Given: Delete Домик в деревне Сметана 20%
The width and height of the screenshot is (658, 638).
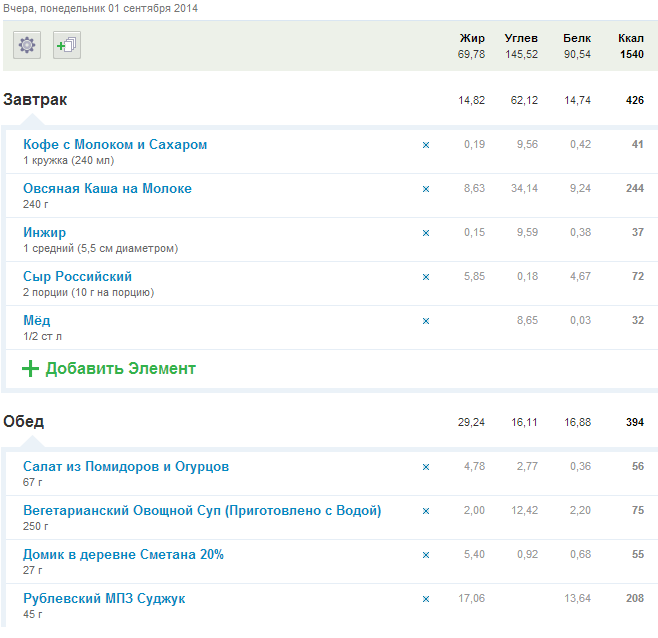Looking at the screenshot, I should click(425, 555).
